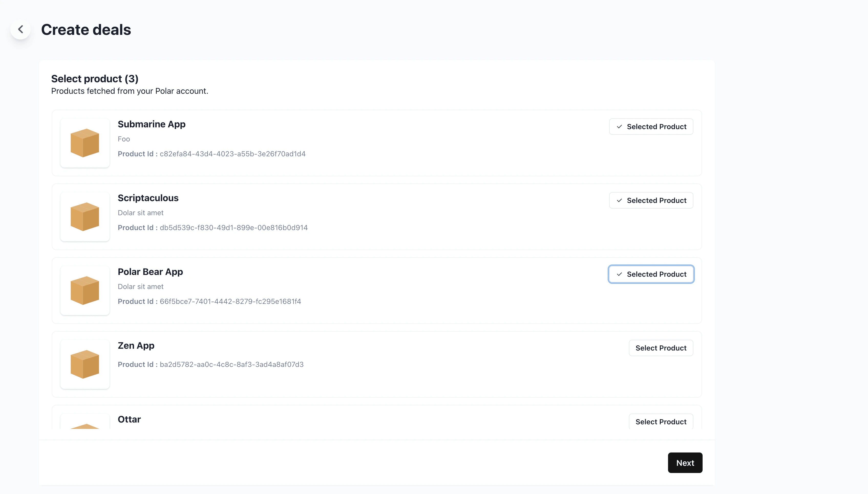Viewport: 868px width, 494px height.
Task: Click the Scriptaculous product name
Action: click(148, 198)
